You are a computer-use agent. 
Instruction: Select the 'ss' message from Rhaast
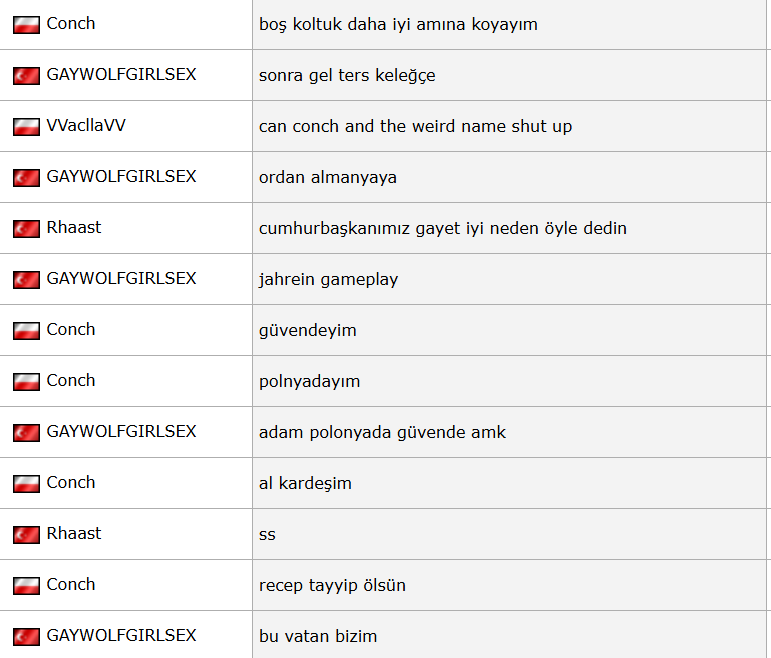pos(267,535)
